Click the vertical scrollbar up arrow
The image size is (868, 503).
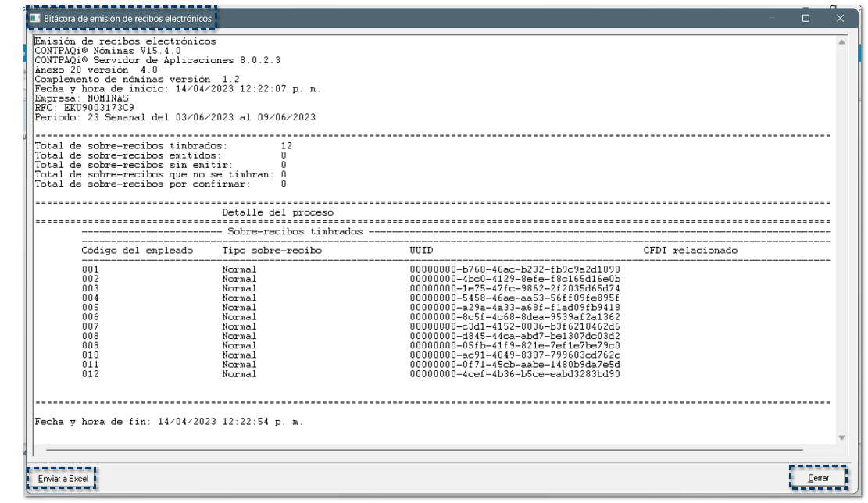(841, 41)
